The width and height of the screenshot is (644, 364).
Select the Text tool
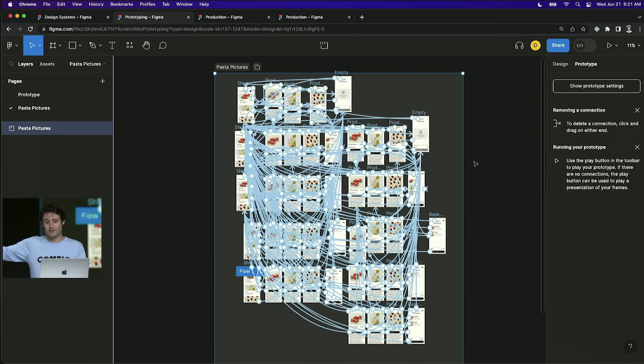pyautogui.click(x=112, y=45)
